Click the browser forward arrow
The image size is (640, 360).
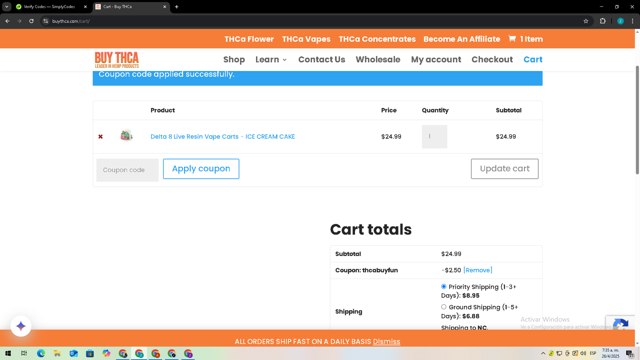[19, 21]
